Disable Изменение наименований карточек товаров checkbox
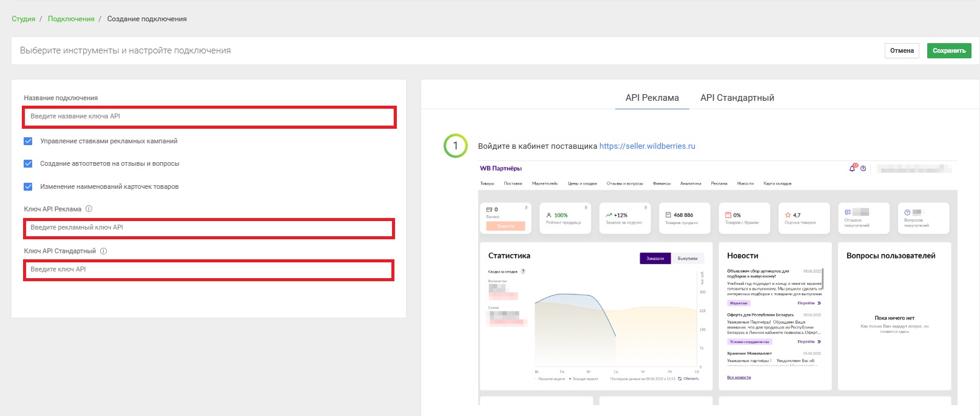980x416 pixels. (x=28, y=186)
